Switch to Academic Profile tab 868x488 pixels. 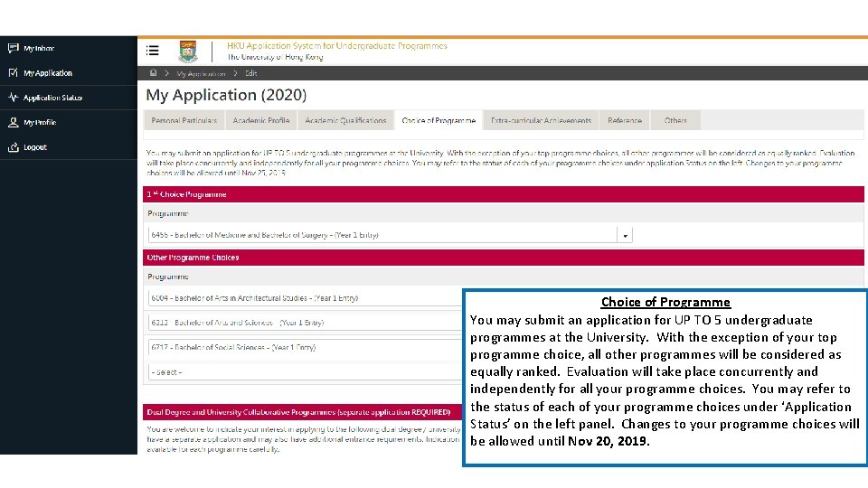[261, 120]
